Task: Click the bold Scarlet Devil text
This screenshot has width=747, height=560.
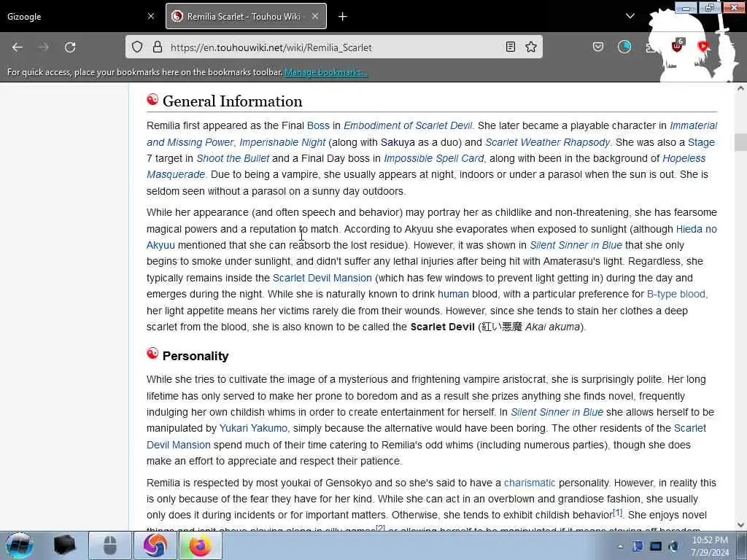Action: (443, 327)
